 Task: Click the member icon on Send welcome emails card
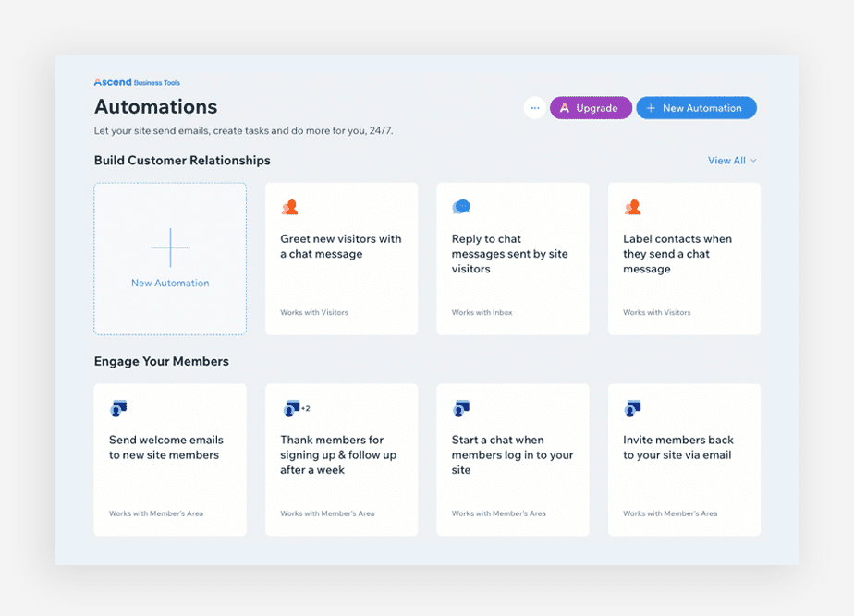pyautogui.click(x=118, y=407)
